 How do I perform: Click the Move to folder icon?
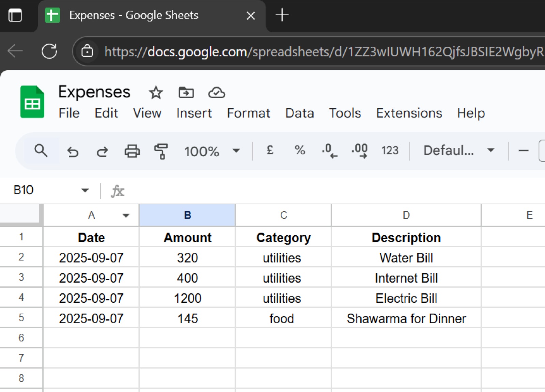(x=186, y=92)
